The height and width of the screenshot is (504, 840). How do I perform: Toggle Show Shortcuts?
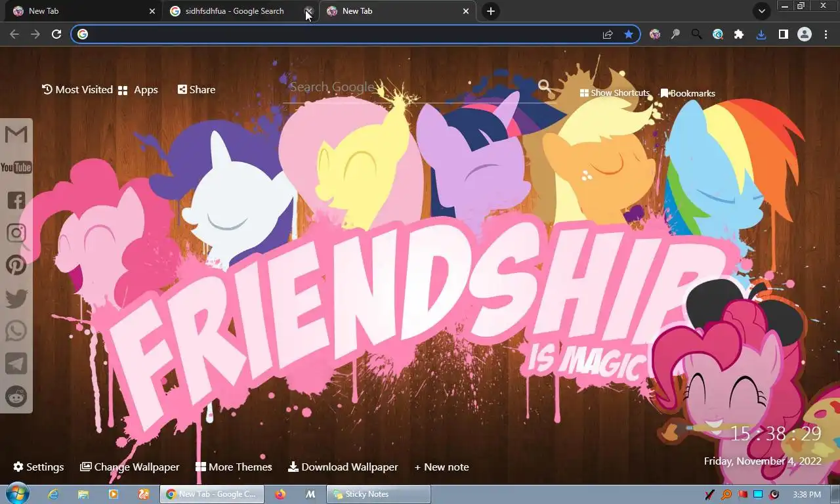(x=615, y=93)
